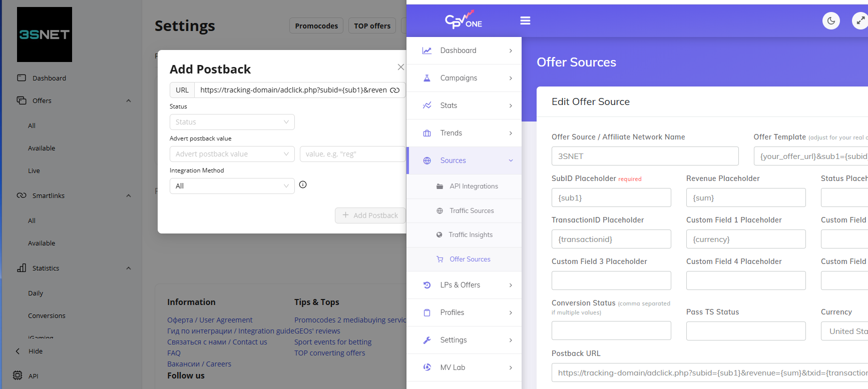The image size is (868, 389).
Task: Close the Add Postback dialog
Action: [400, 67]
